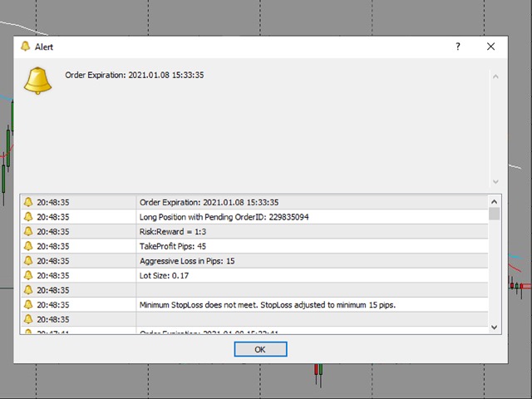The image size is (532, 399).
Task: Close the Alert dialog
Action: (490, 47)
